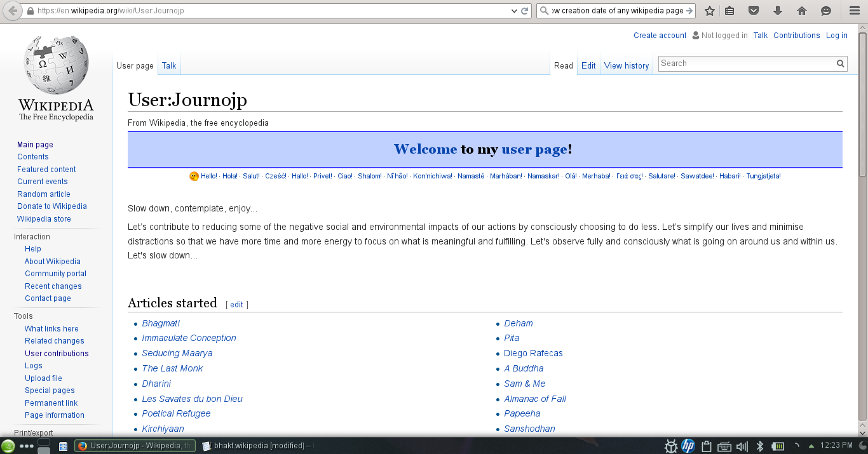This screenshot has width=868, height=454.
Task: Open the Linux Mint start menu
Action: (x=8, y=446)
